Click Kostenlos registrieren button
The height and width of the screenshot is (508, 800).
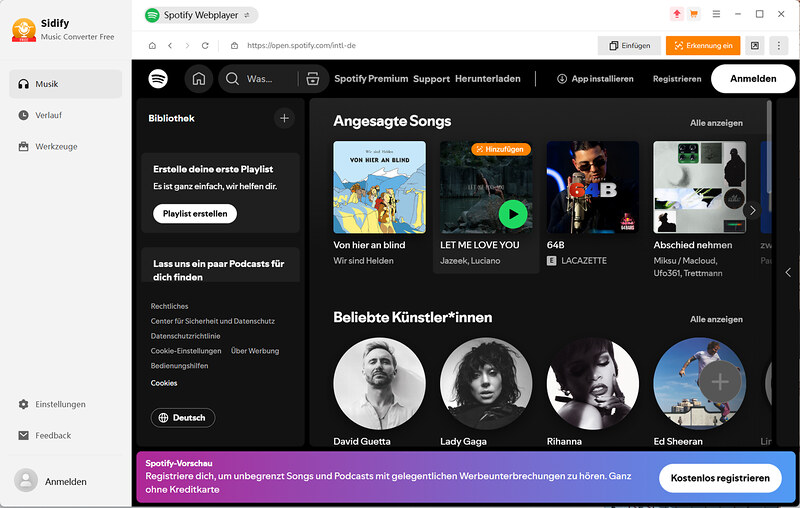pyautogui.click(x=720, y=478)
